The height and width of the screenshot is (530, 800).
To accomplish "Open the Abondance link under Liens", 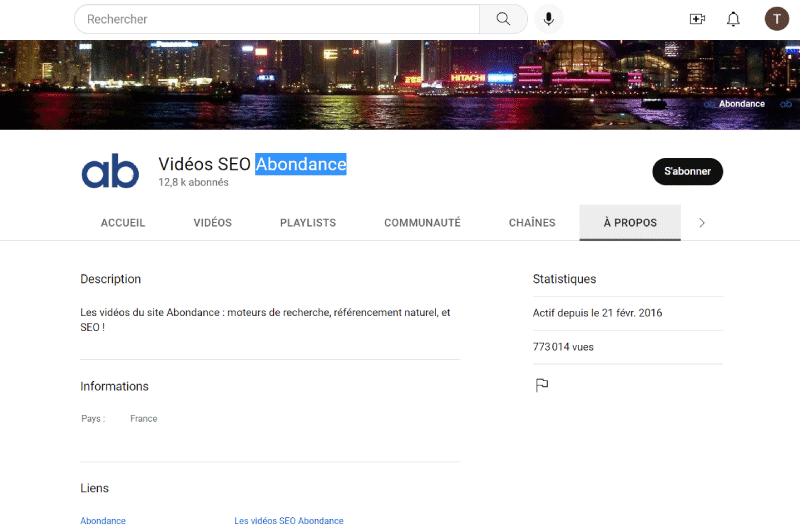I will pos(103,521).
